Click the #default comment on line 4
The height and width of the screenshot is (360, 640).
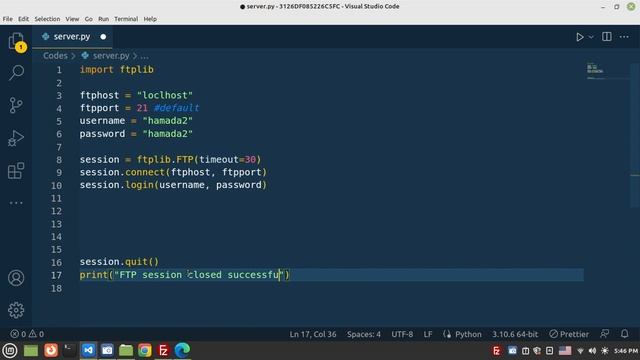pyautogui.click(x=176, y=108)
